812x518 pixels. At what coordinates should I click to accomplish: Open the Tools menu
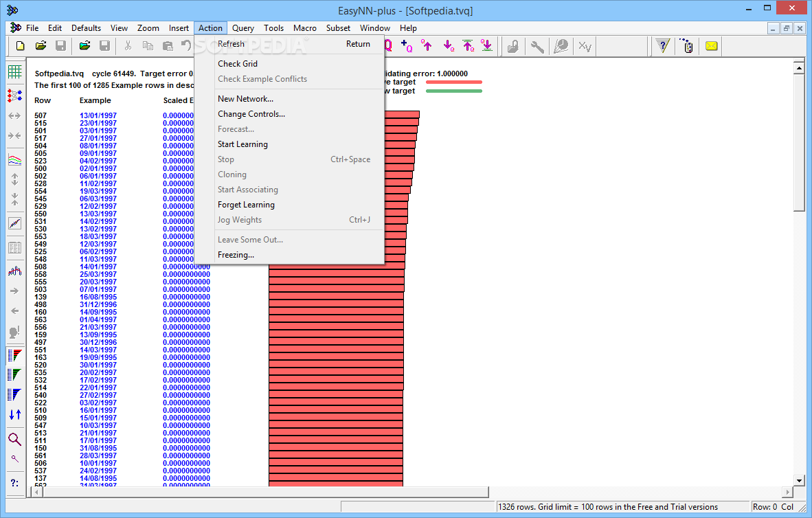click(273, 28)
